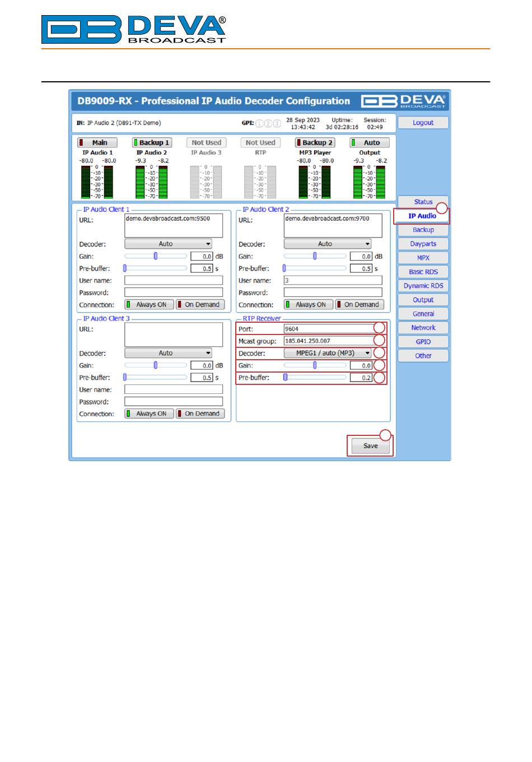Set IP Audio Client 1 connection to On Demand
The height and width of the screenshot is (762, 532).
(x=200, y=305)
